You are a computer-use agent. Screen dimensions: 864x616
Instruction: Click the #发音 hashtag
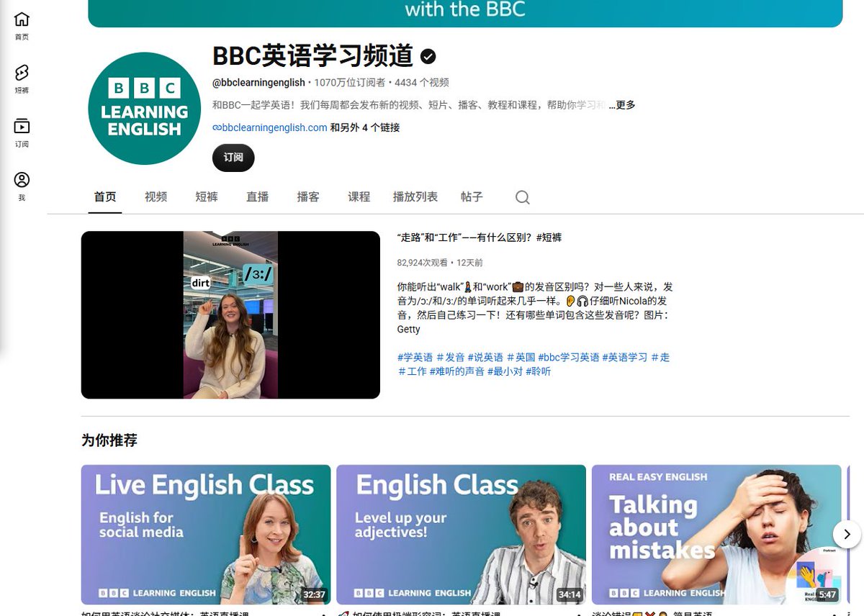point(451,357)
